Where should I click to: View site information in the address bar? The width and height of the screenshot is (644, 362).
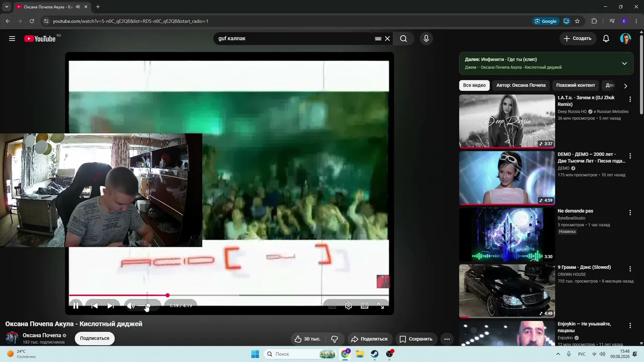click(x=46, y=21)
